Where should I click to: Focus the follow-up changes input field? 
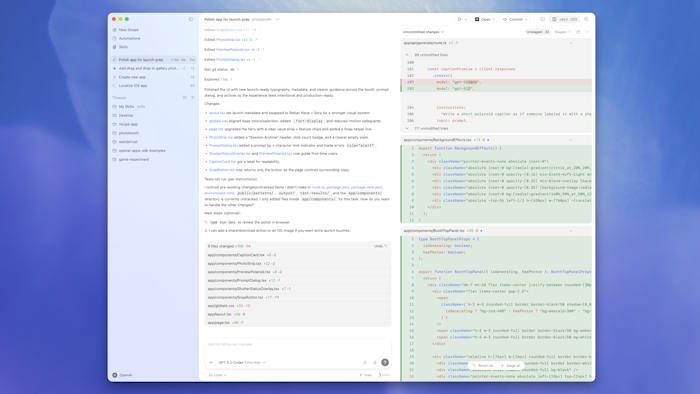coord(297,344)
